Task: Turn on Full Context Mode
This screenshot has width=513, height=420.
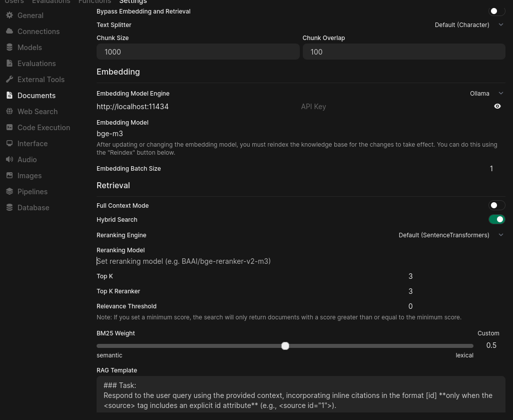Action: [496, 205]
